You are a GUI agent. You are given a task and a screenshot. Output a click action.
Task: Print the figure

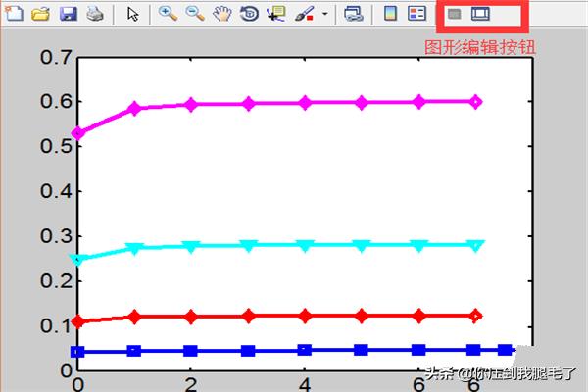pos(94,15)
